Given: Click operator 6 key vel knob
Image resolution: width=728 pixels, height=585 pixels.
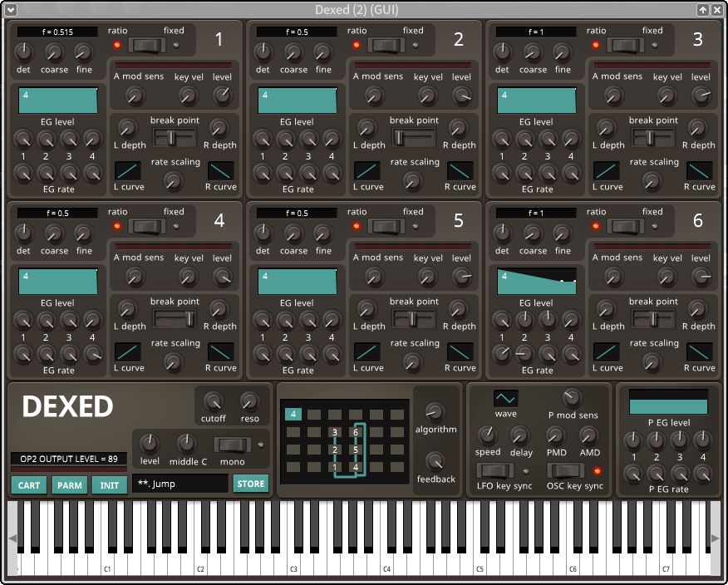Looking at the screenshot, I should (x=667, y=277).
